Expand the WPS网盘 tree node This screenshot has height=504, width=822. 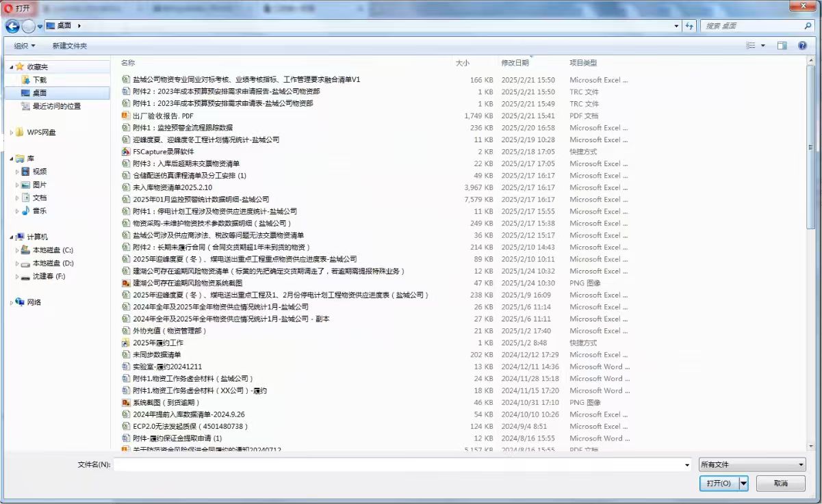[12, 132]
